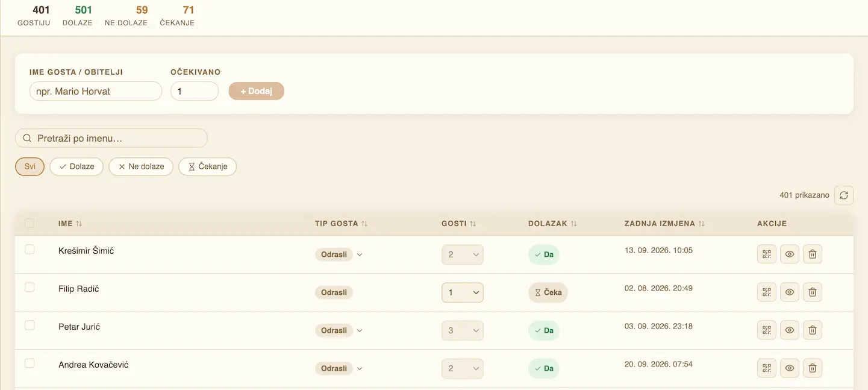Expand guest type for Andrea Kovačević
Image resolution: width=868 pixels, height=390 pixels.
360,368
